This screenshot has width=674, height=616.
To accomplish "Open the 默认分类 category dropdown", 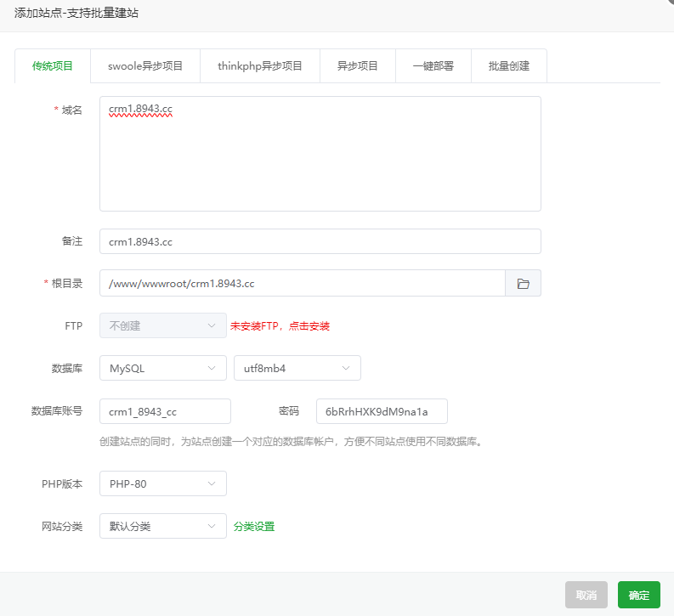I will click(163, 526).
